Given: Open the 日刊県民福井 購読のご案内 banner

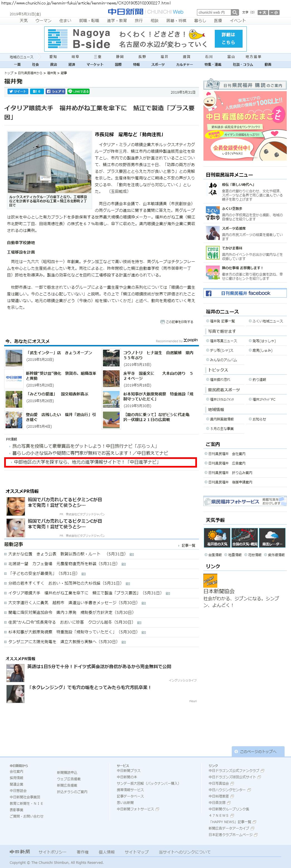Looking at the screenshot, I should 245,84.
